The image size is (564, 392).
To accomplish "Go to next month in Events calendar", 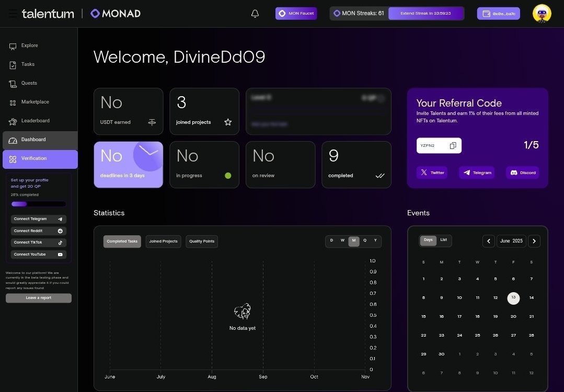I will point(534,241).
